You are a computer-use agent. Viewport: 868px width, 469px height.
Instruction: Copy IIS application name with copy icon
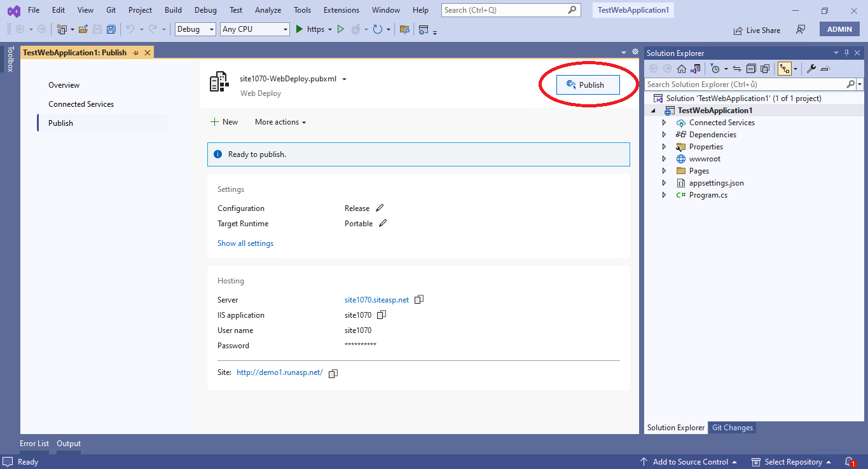click(x=382, y=315)
